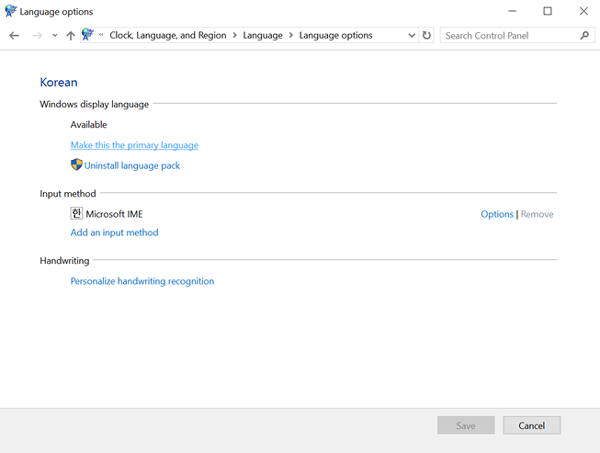This screenshot has height=453, width=600.
Task: Click the Language options title bar icon
Action: (x=11, y=11)
